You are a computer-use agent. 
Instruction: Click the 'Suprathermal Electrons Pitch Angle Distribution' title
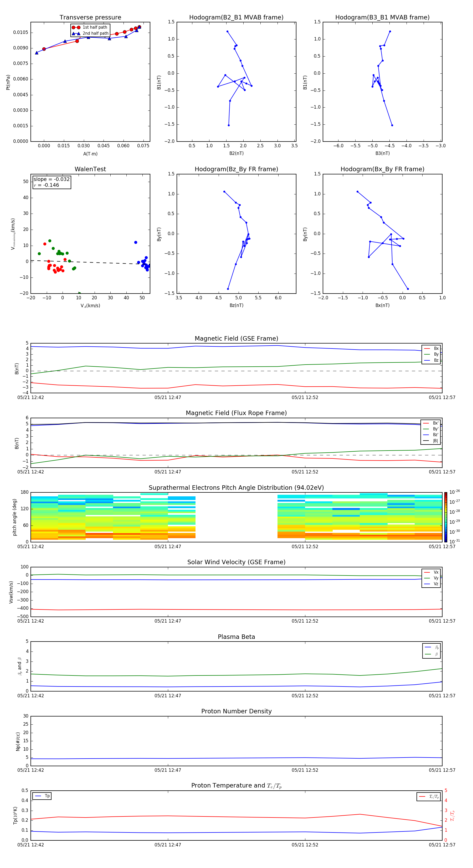[x=236, y=488]
